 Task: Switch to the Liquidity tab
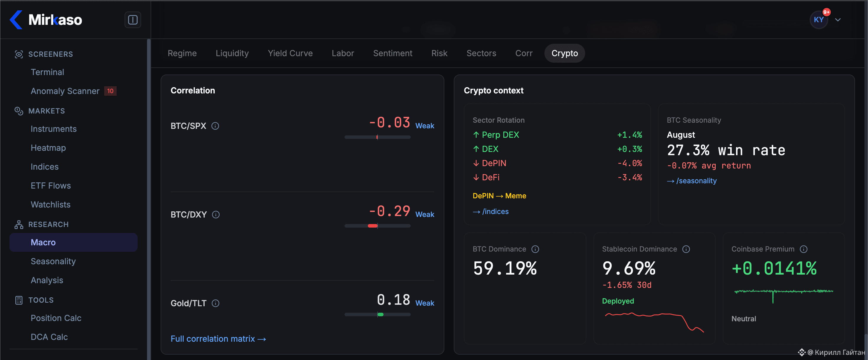(x=232, y=53)
